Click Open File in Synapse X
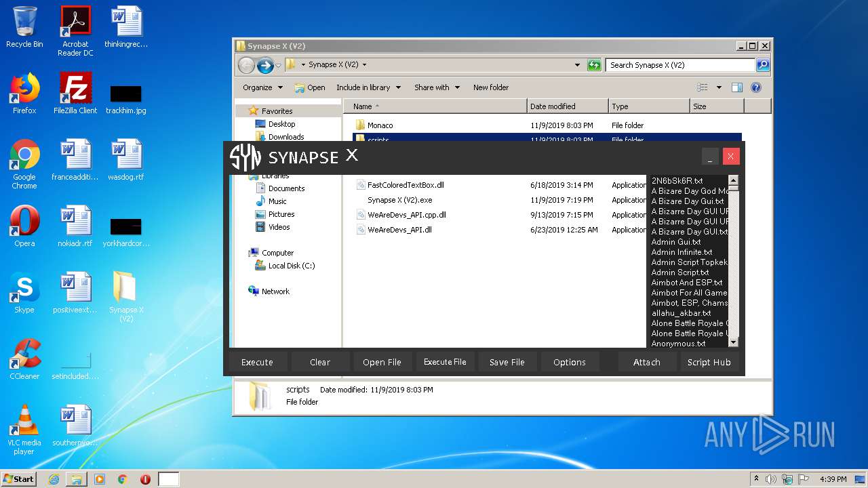The width and height of the screenshot is (868, 488). [382, 362]
